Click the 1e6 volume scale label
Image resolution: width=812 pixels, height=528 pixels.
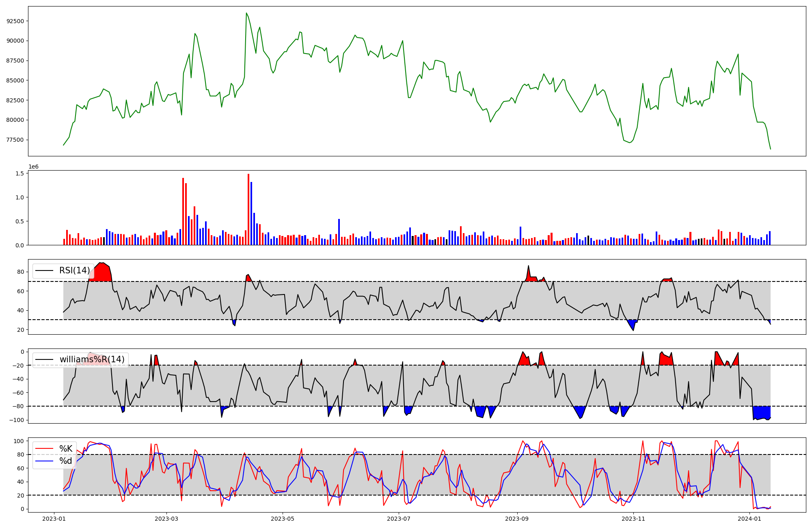tap(33, 167)
